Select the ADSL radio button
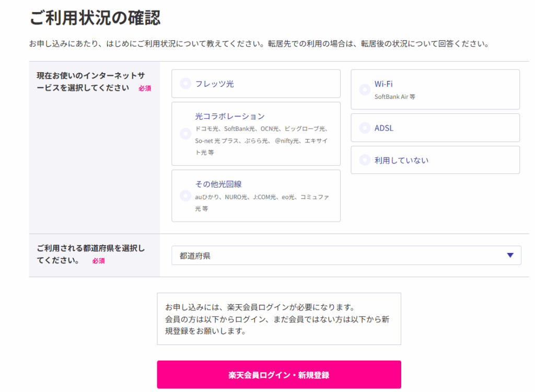Screen dimensions: 535x392 364,128
